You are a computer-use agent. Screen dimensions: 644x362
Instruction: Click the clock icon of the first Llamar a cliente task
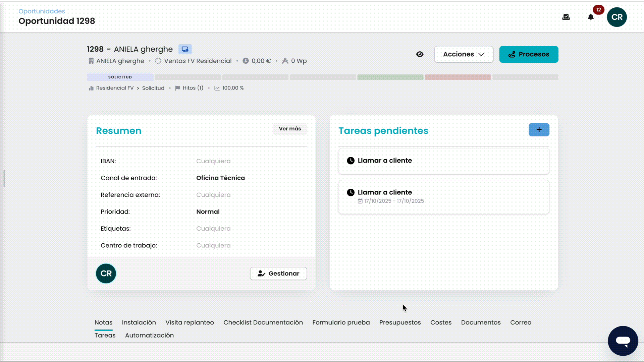click(351, 161)
